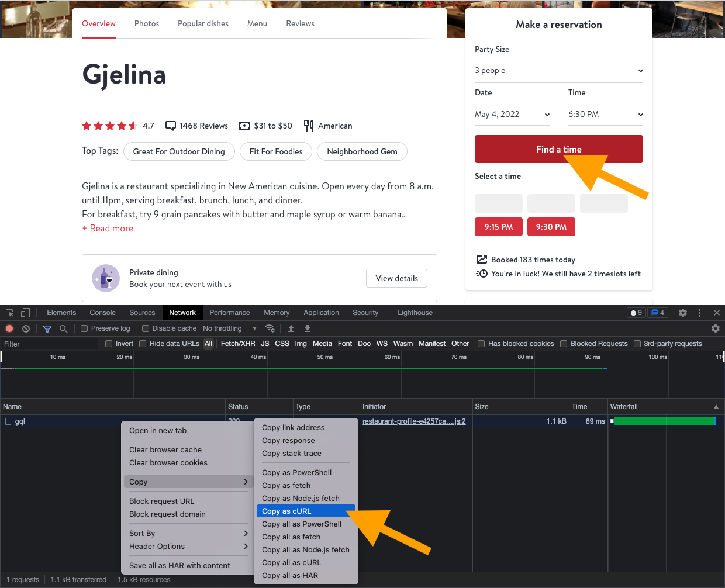This screenshot has width=725, height=588.
Task: Switch to the Elements tab
Action: coord(61,313)
